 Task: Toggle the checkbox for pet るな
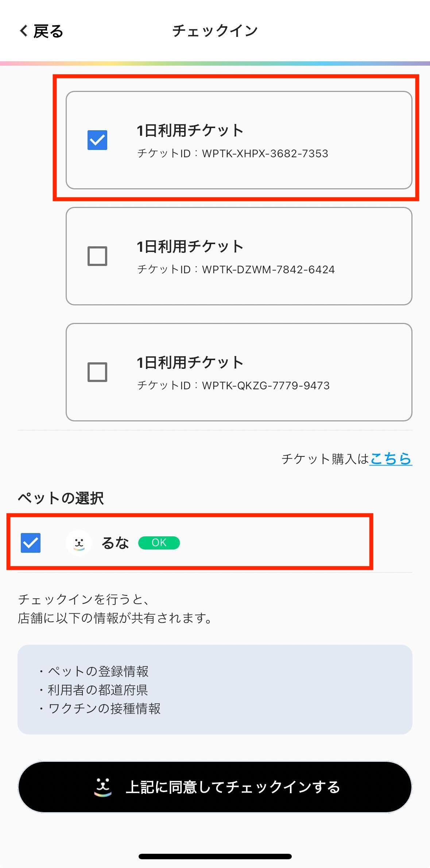(31, 543)
